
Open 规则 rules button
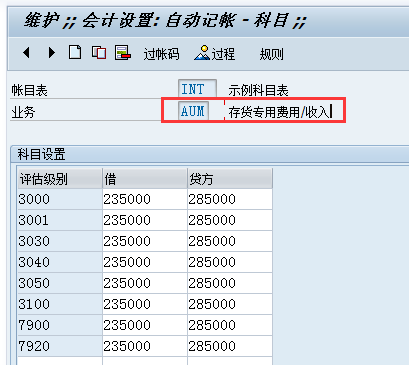271,54
